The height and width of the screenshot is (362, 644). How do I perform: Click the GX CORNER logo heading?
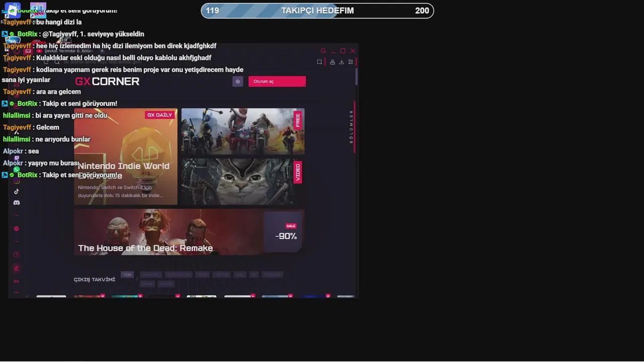[107, 81]
